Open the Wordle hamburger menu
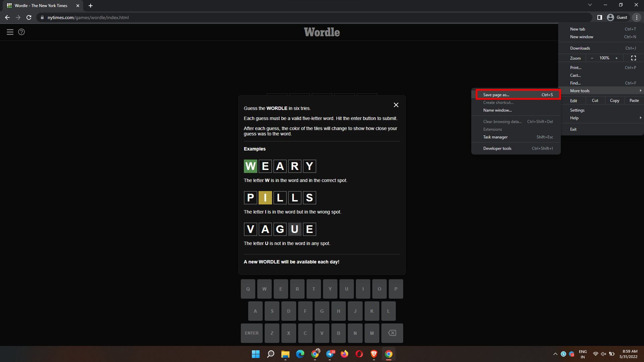This screenshot has height=362, width=644. (10, 32)
